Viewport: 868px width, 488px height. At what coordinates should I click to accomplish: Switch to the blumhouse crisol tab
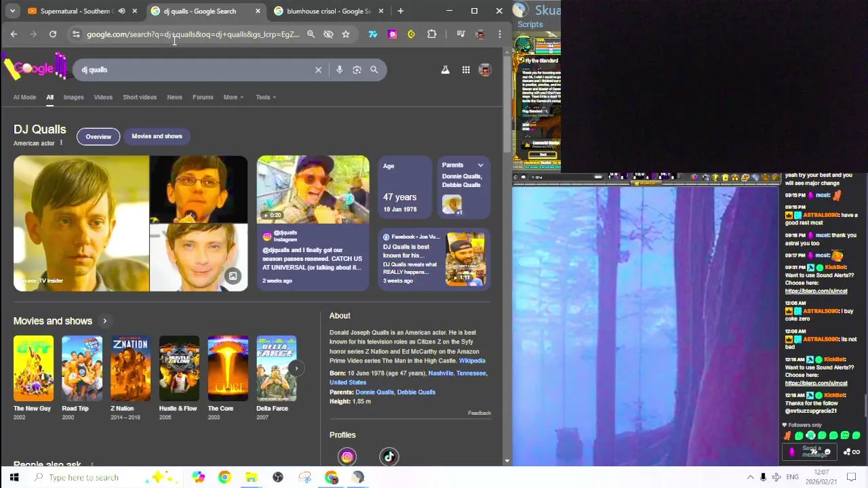329,11
